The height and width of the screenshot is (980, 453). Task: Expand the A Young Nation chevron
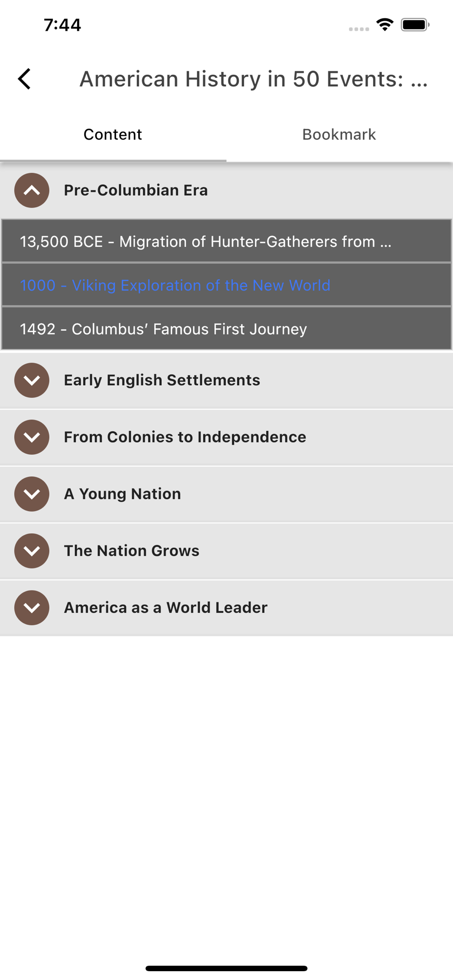(x=32, y=494)
